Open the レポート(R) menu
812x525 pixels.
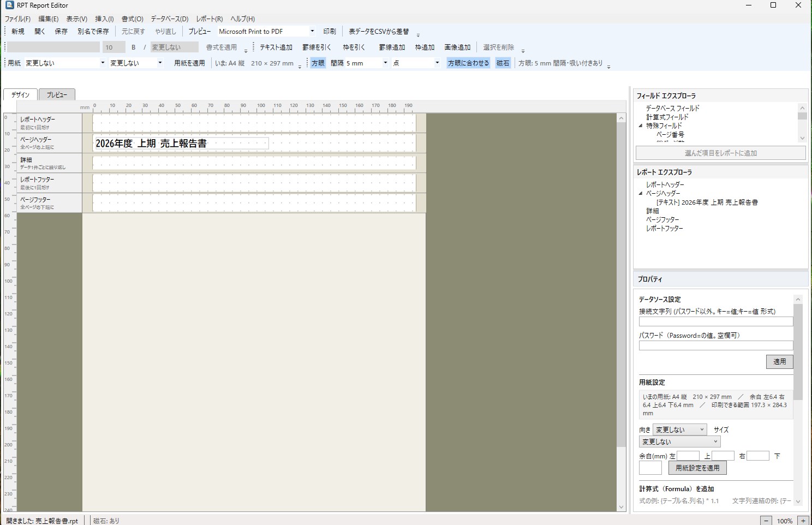tap(210, 19)
